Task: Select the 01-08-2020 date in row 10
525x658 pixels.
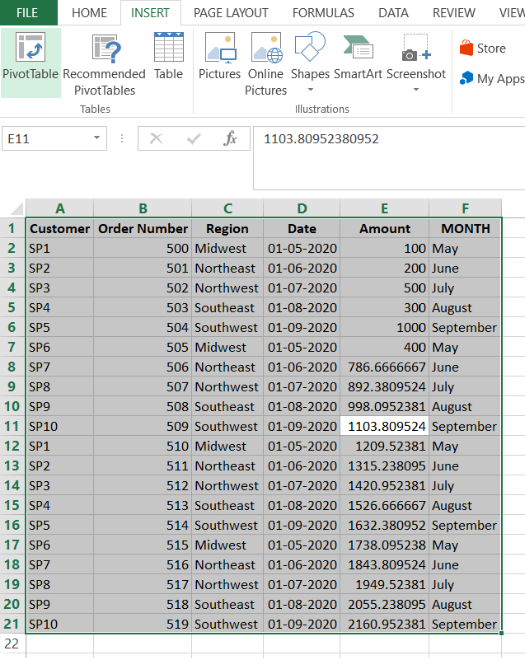Action: 302,406
